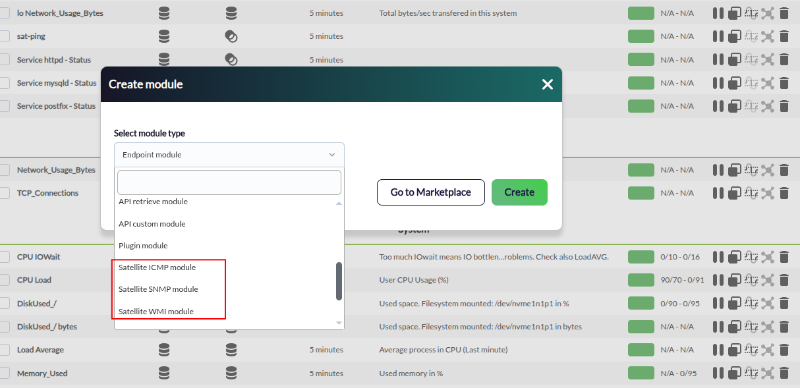Delete the sat-ping module with the trash icon

coord(784,36)
